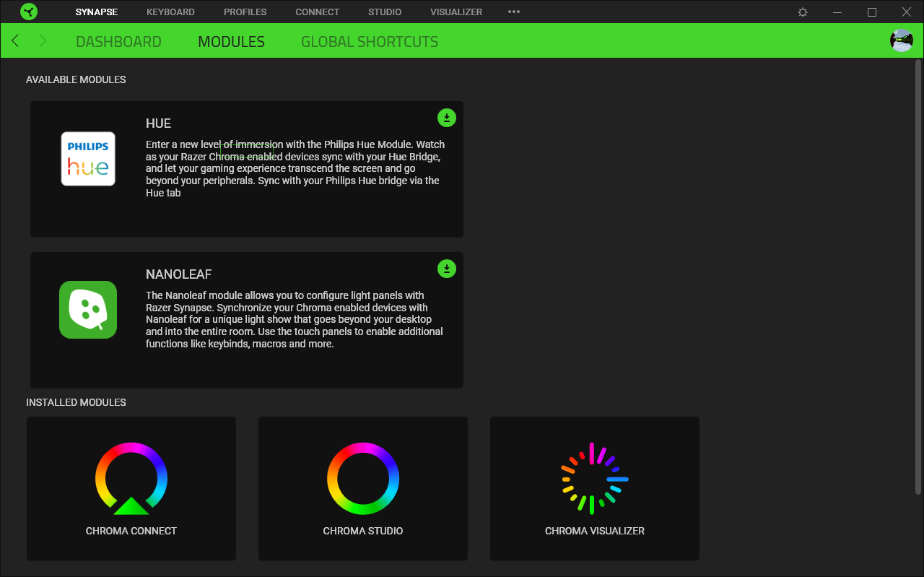Screen dimensions: 924x577
Task: Open the Connect tab
Action: [x=317, y=12]
